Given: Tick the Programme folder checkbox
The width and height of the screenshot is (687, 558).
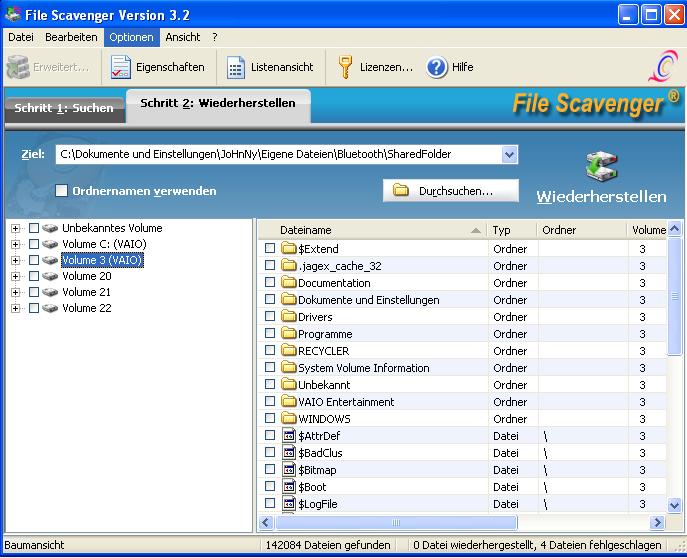Looking at the screenshot, I should pyautogui.click(x=270, y=333).
